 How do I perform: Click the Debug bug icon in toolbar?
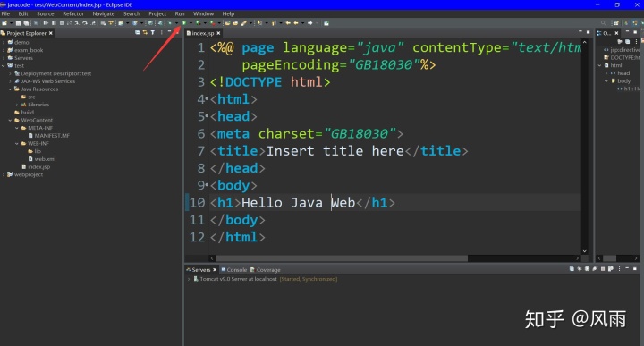coord(170,23)
